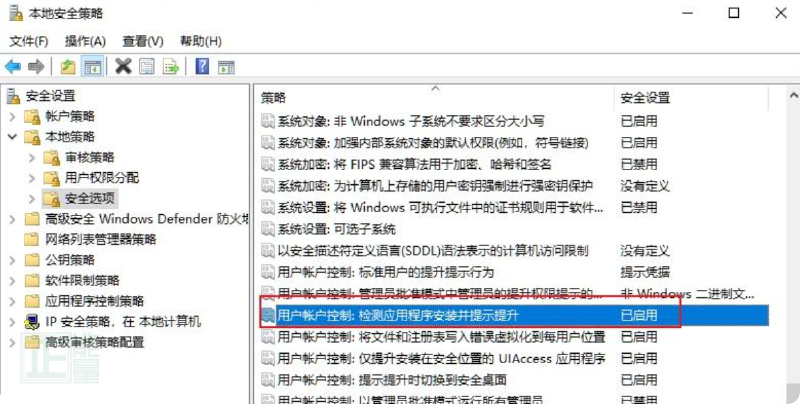The height and width of the screenshot is (404, 800).
Task: Click policy icon beside 标准用户的提升提示行为
Action: (268, 272)
